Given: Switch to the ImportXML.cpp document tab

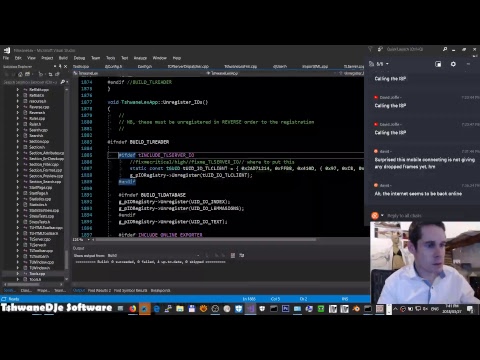Looking at the screenshot, I should (315, 66).
